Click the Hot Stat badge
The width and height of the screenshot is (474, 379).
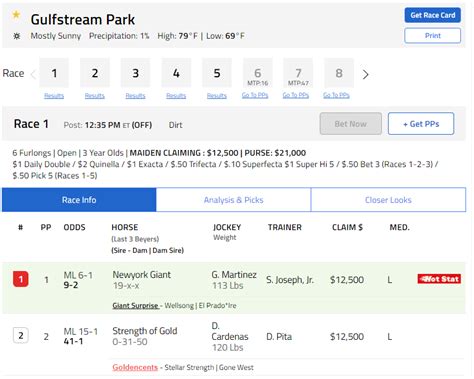pyautogui.click(x=439, y=279)
